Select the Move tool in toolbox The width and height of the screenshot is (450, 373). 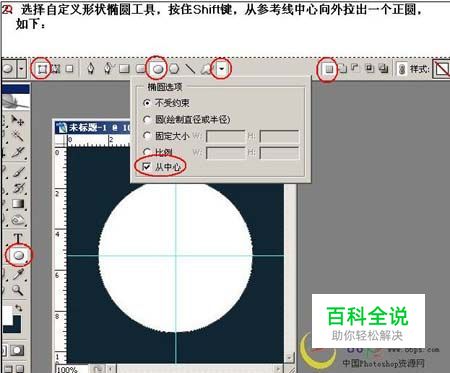[17, 120]
